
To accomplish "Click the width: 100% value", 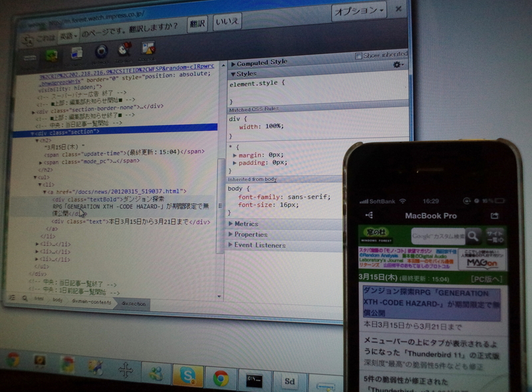I will pos(275,126).
